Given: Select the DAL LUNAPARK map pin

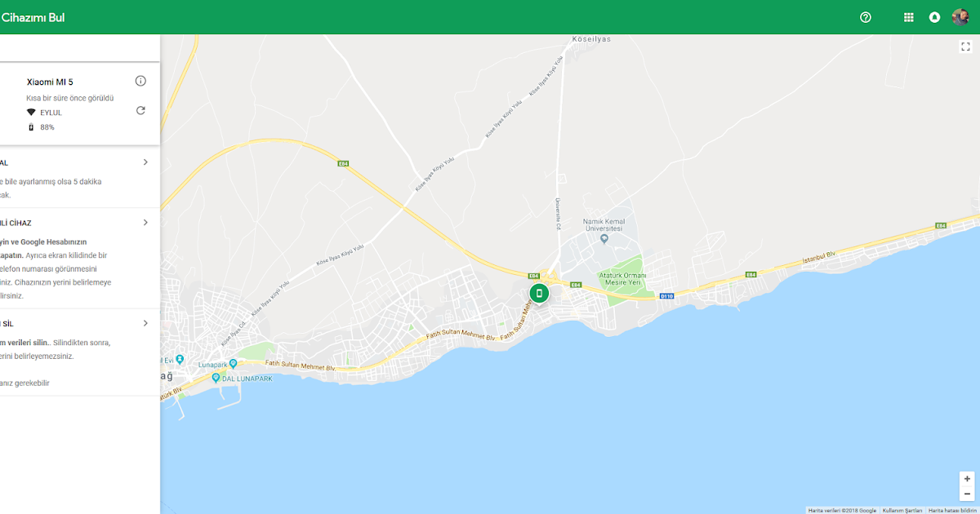Looking at the screenshot, I should (216, 378).
